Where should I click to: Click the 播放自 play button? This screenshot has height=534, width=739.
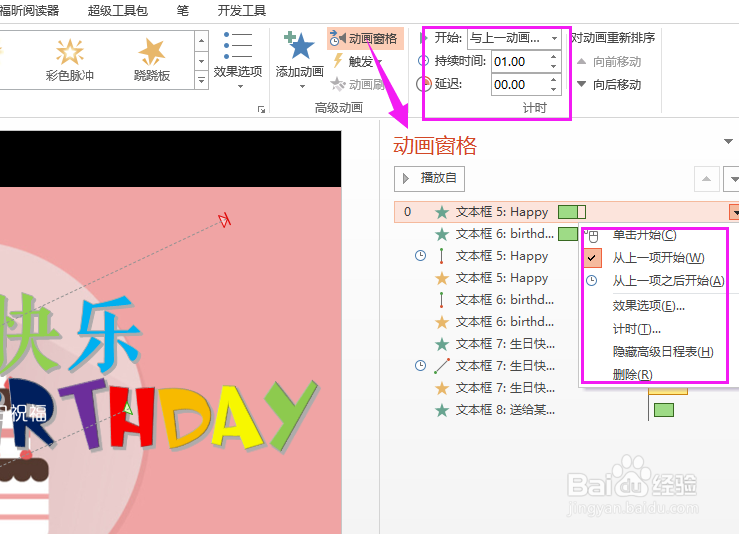point(429,179)
